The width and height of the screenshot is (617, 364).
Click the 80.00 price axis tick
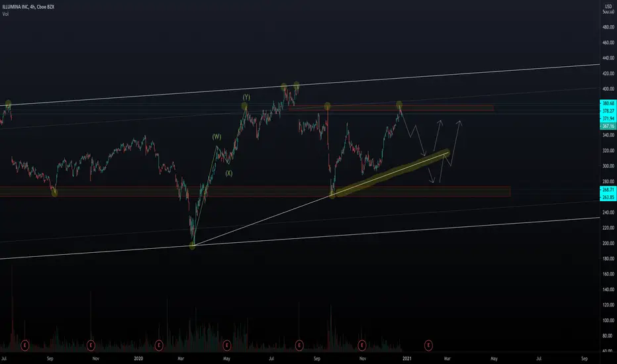[x=608, y=336]
